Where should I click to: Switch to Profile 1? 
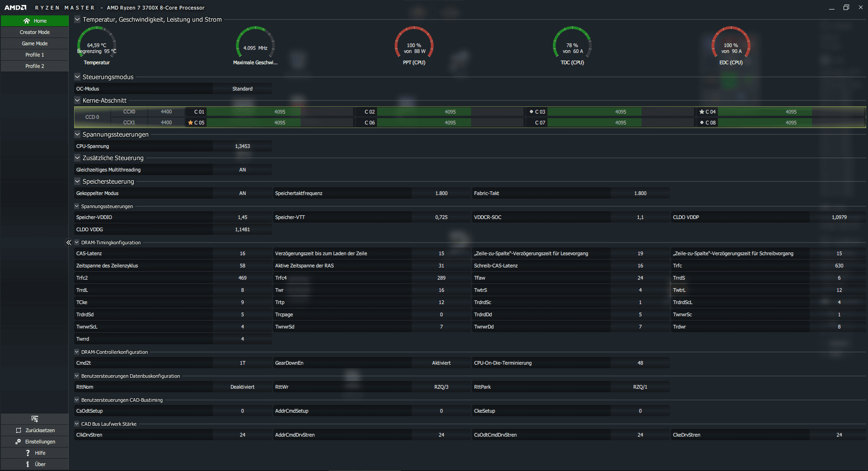pos(35,55)
